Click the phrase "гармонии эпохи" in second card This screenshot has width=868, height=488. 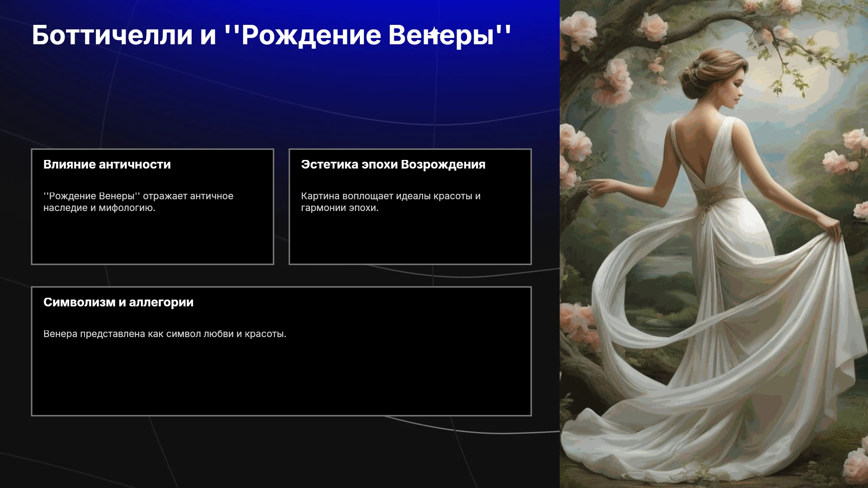(x=340, y=208)
